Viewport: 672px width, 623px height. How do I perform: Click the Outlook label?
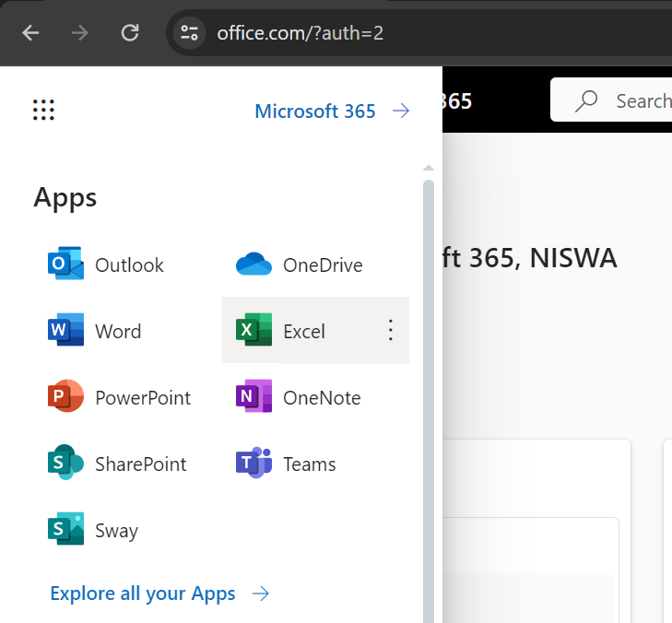pyautogui.click(x=129, y=265)
